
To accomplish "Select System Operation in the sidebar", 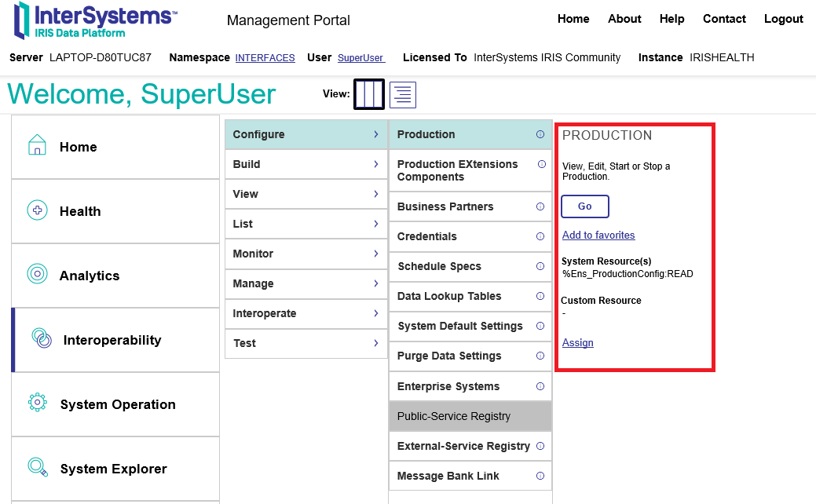I will pyautogui.click(x=115, y=404).
